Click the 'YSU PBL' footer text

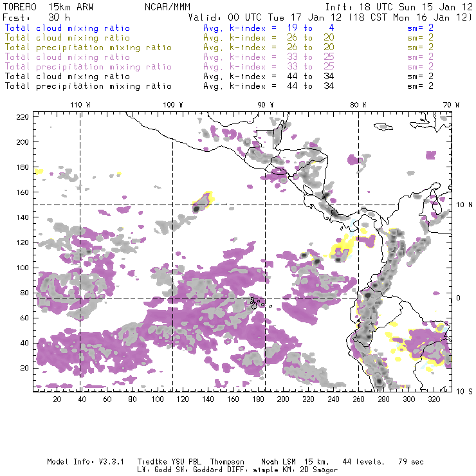(x=187, y=462)
